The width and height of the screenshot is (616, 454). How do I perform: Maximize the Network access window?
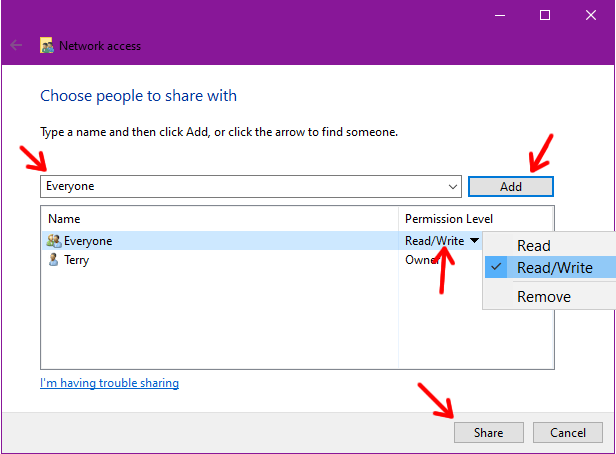(x=544, y=16)
